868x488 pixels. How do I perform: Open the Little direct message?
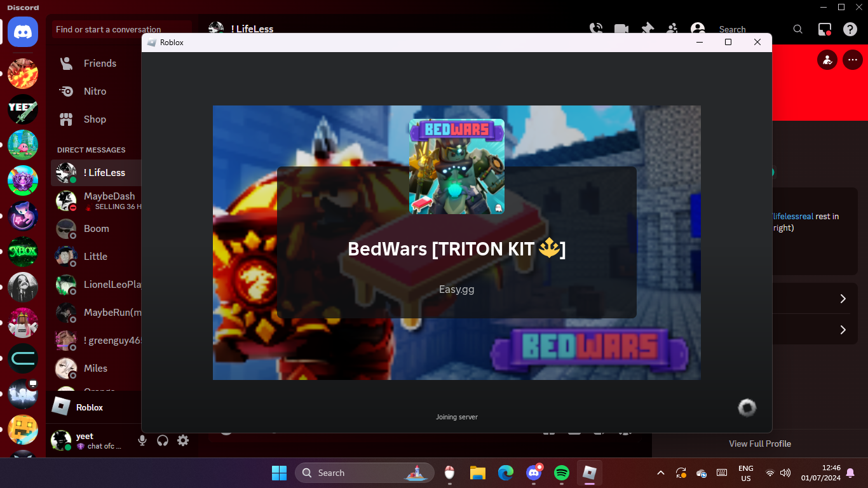pos(95,257)
